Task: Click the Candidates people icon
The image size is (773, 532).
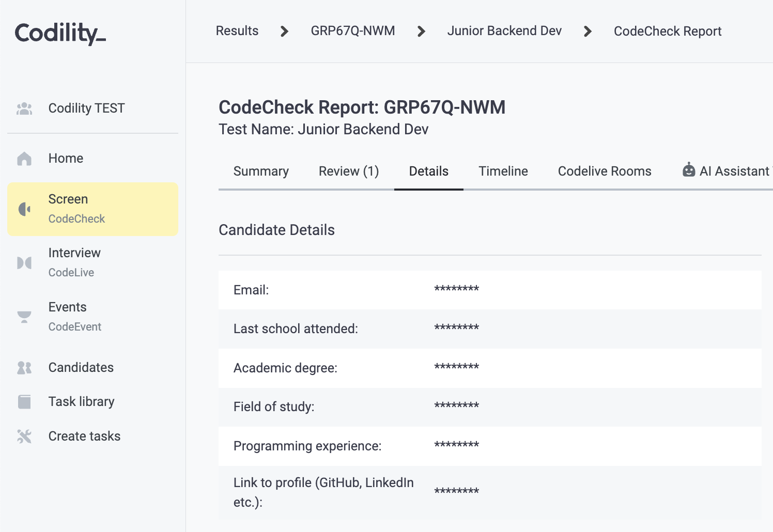Action: 24,368
